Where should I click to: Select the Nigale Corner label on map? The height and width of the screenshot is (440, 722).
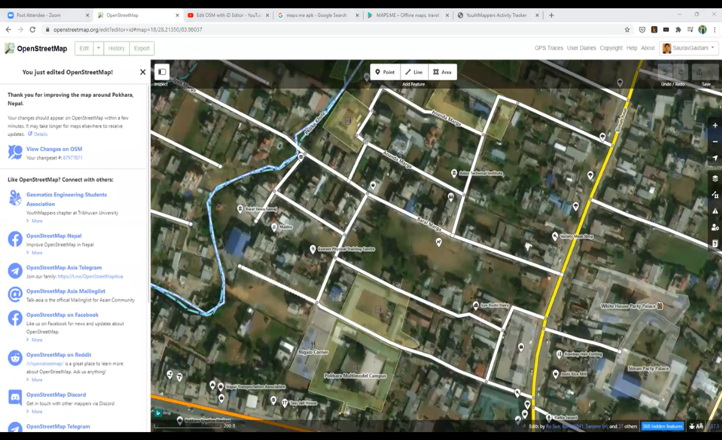(313, 352)
